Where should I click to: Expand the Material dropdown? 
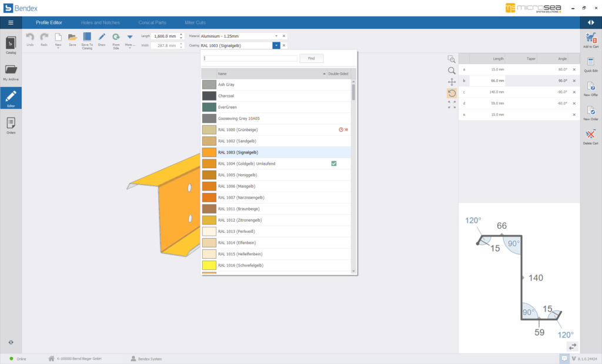276,36
